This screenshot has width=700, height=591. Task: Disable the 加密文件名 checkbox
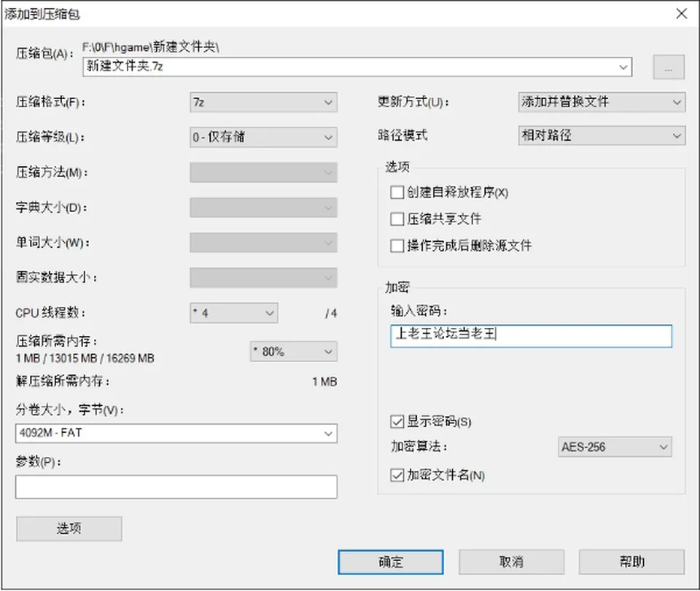(x=397, y=475)
